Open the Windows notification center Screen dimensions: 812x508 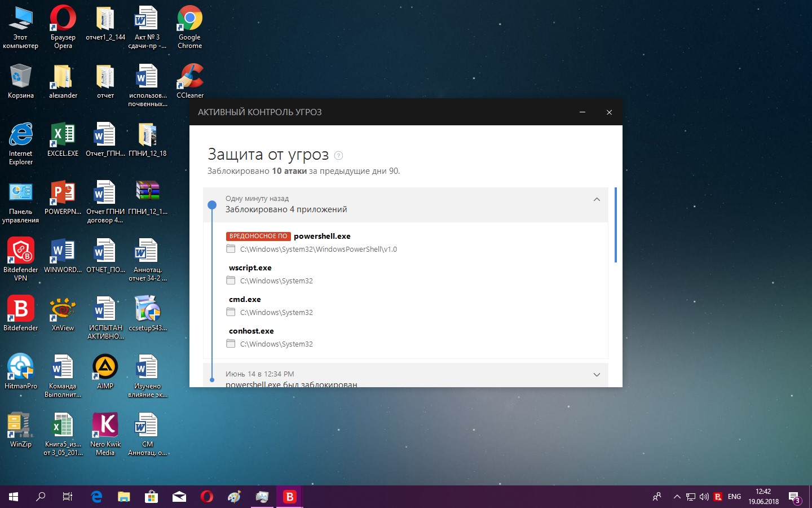tap(794, 497)
